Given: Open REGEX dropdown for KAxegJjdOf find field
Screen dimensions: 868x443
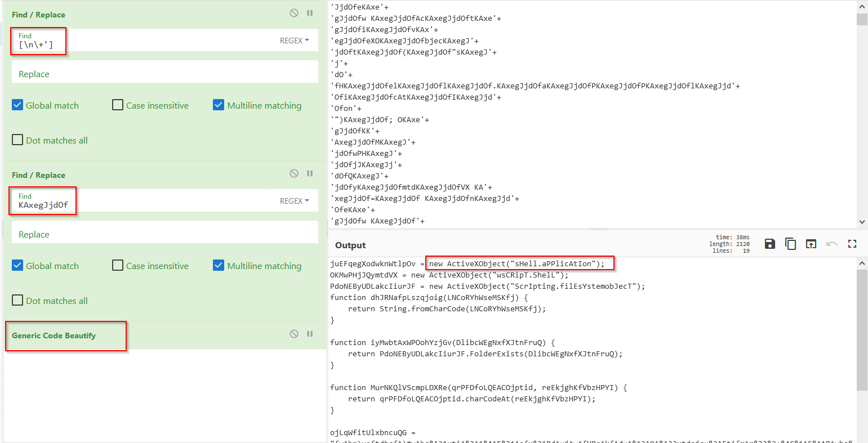Looking at the screenshot, I should pyautogui.click(x=295, y=201).
